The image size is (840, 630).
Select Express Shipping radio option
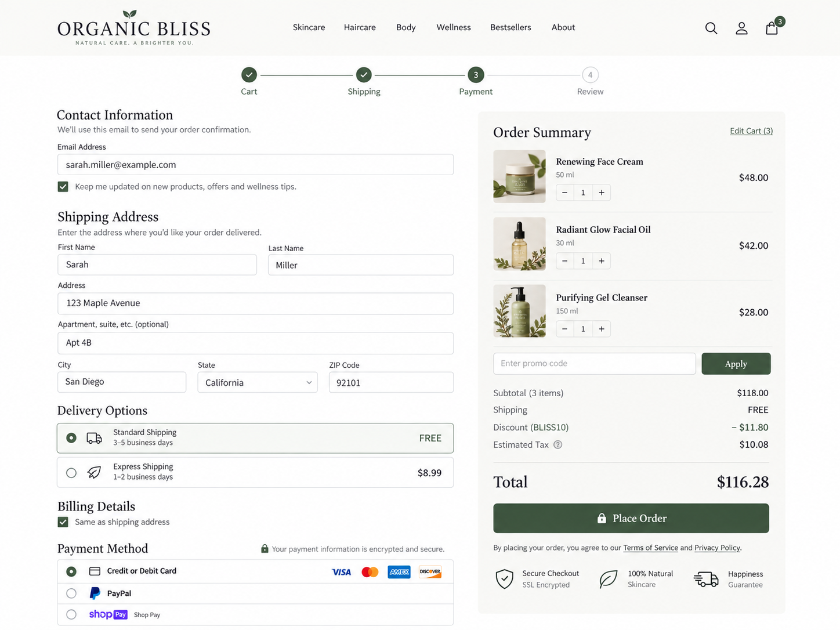pyautogui.click(x=71, y=473)
